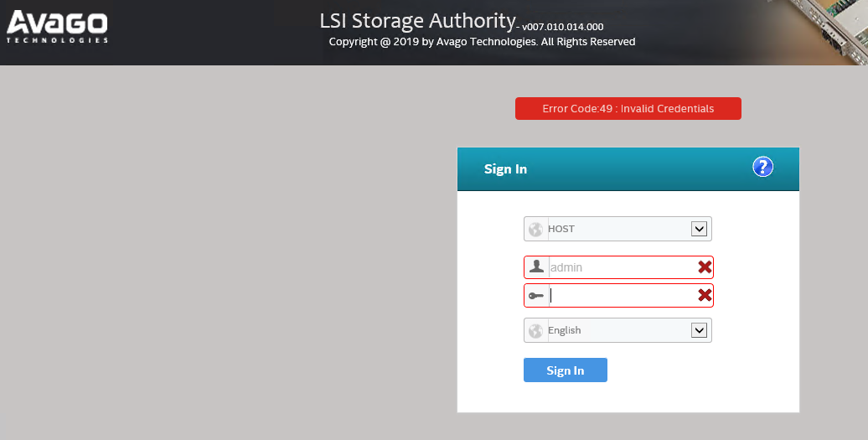Expand the English language dropdown arrow
The height and width of the screenshot is (440, 868).
tap(699, 330)
